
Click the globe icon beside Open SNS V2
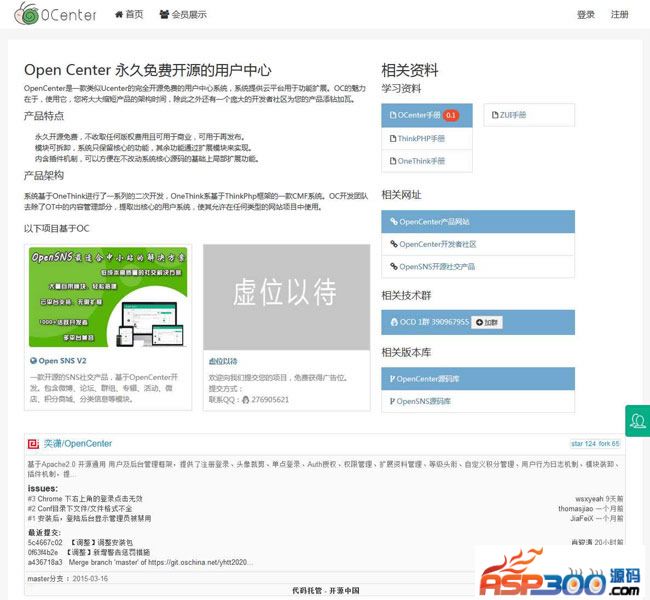click(x=34, y=361)
